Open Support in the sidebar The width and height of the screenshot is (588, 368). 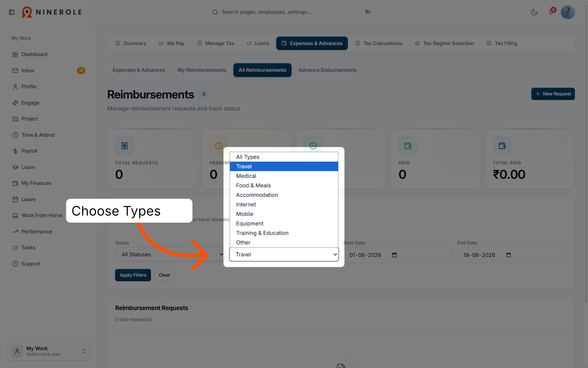pyautogui.click(x=49, y=264)
